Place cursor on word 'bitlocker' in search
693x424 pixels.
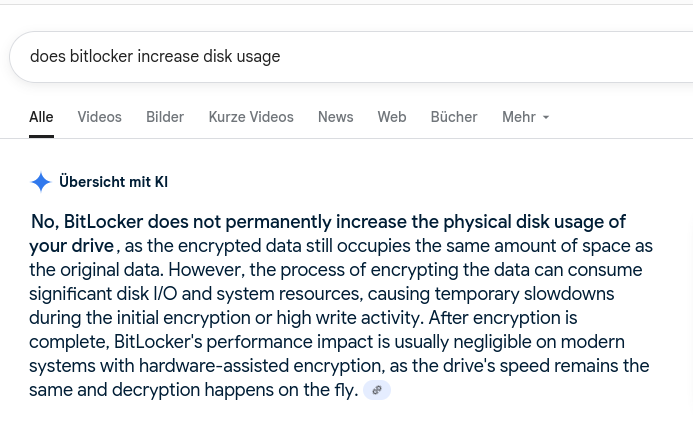[x=101, y=57]
